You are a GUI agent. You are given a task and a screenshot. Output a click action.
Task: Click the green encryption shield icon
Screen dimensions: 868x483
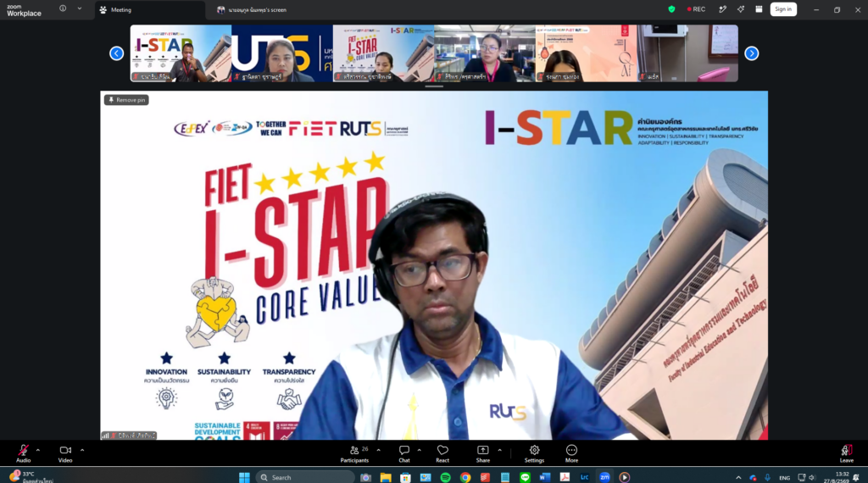(x=671, y=9)
